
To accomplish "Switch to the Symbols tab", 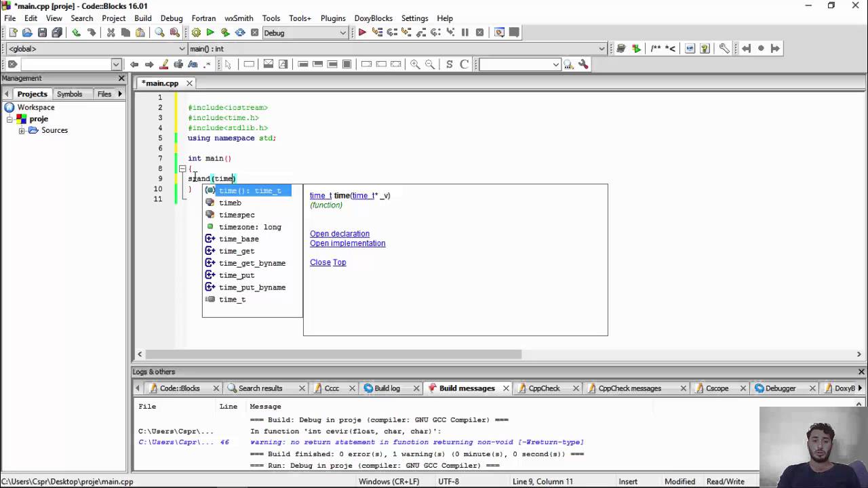I will [x=69, y=94].
